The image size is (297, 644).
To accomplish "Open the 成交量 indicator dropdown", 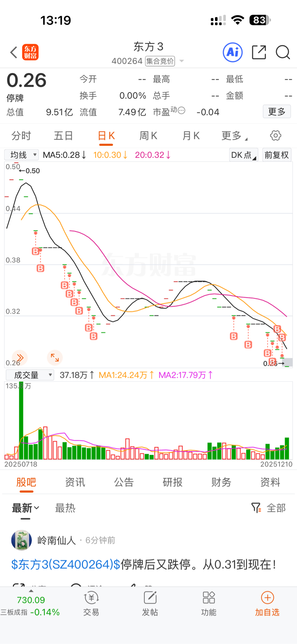I will point(30,375).
